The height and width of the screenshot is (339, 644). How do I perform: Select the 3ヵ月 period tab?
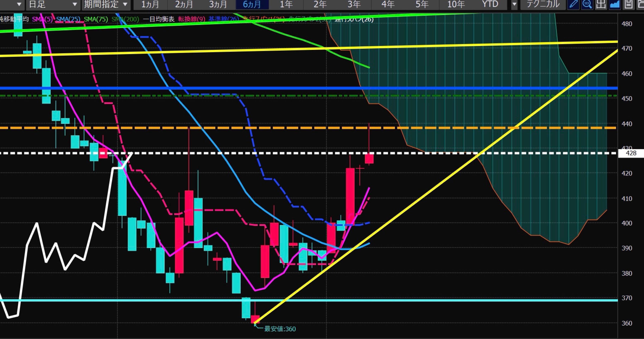(x=218, y=4)
